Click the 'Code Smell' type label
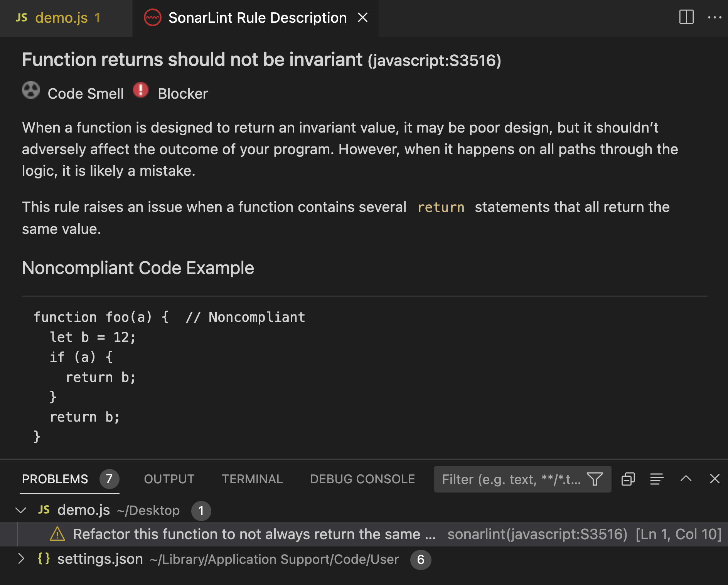 86,94
